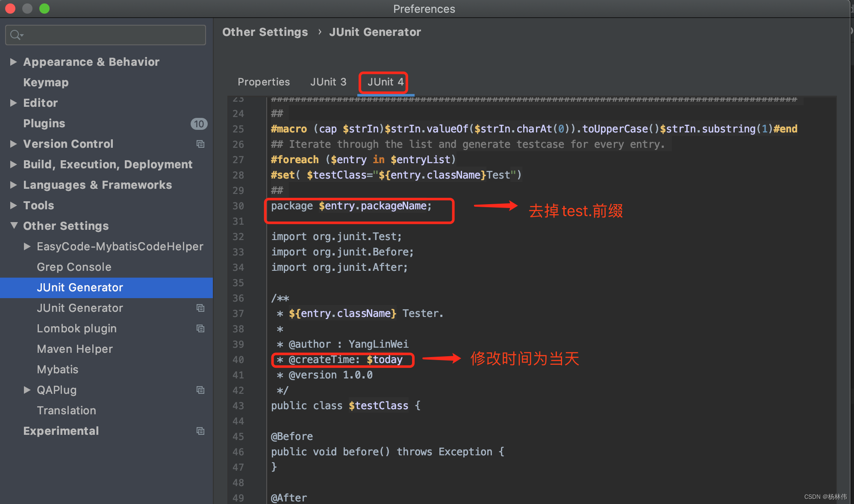Viewport: 854px width, 504px height.
Task: Click the Plugins update count badge
Action: [x=199, y=124]
